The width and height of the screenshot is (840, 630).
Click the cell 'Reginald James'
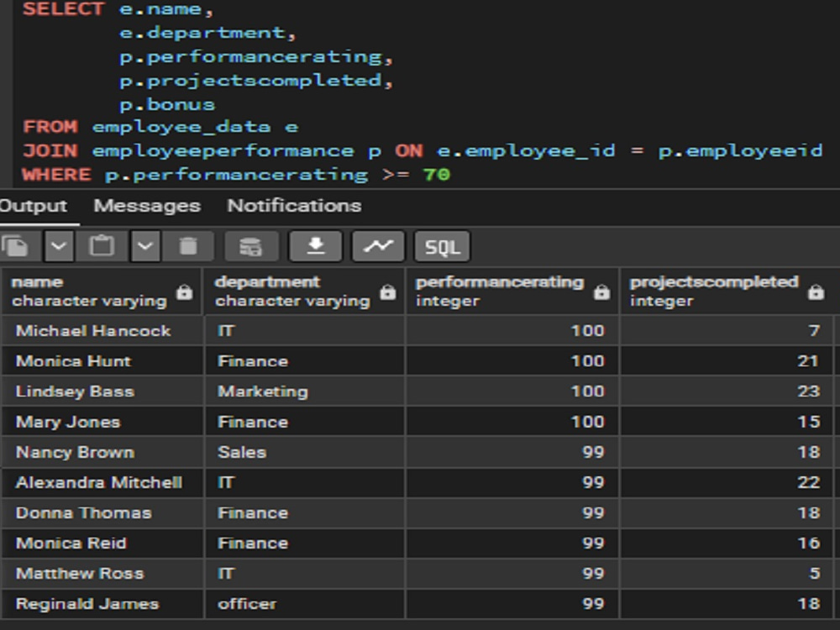point(102,604)
